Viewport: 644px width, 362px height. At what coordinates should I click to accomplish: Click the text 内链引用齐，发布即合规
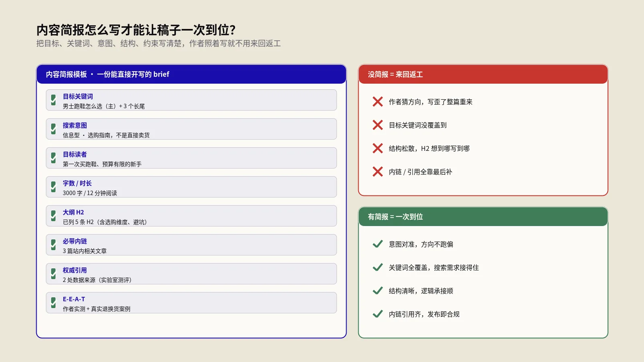coord(424,315)
